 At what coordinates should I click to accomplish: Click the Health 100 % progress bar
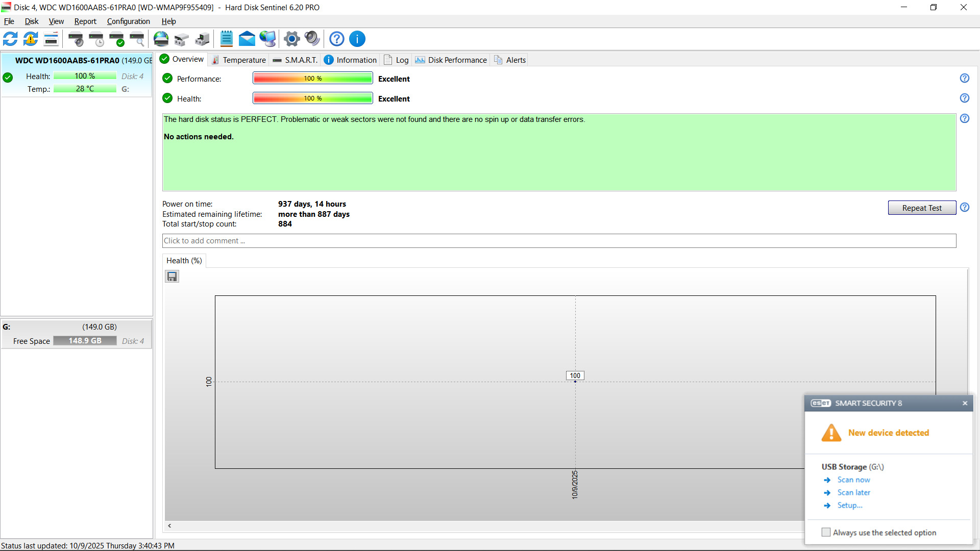[312, 98]
